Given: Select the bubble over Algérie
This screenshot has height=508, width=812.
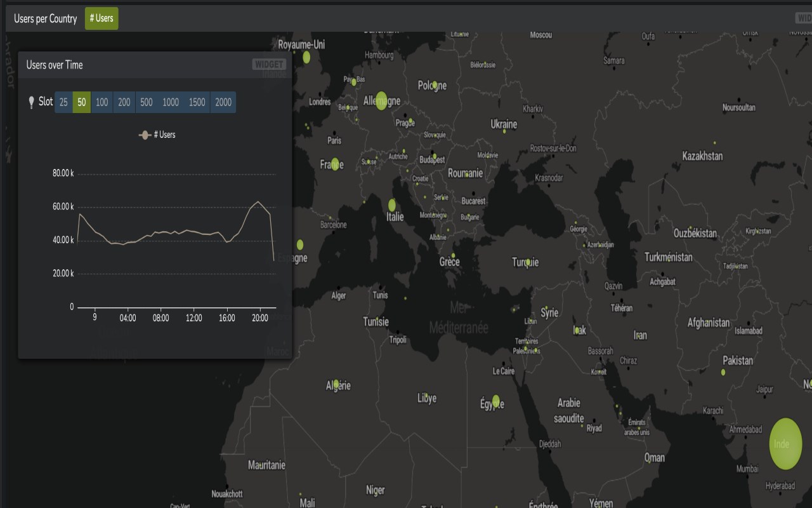Looking at the screenshot, I should tap(336, 384).
